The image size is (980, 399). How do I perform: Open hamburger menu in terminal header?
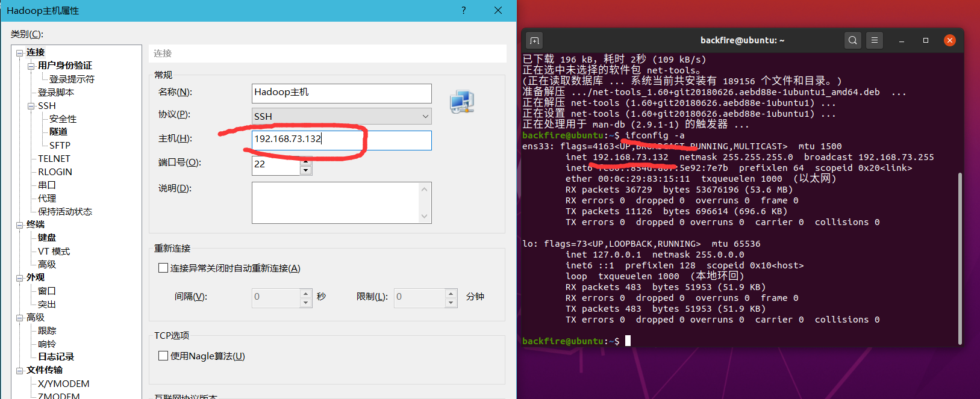click(875, 40)
